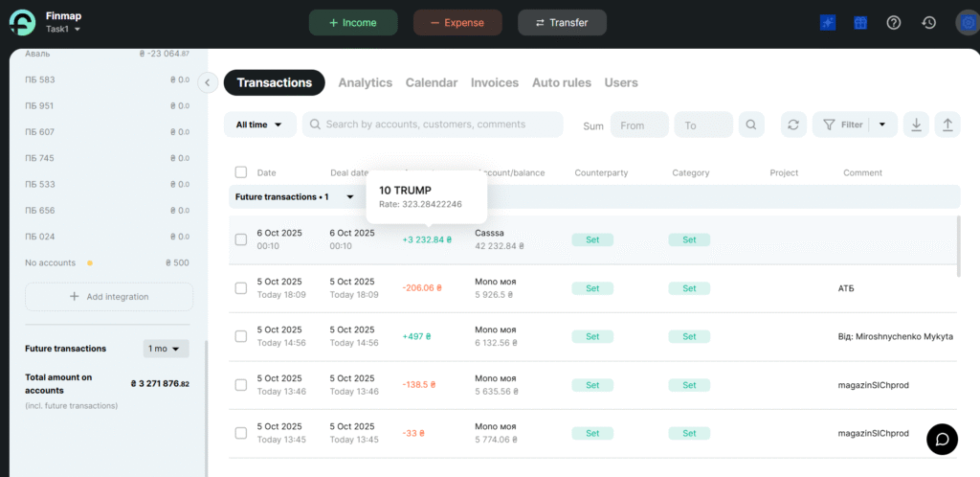Open the help question mark icon
The width and height of the screenshot is (980, 477).
pos(894,23)
